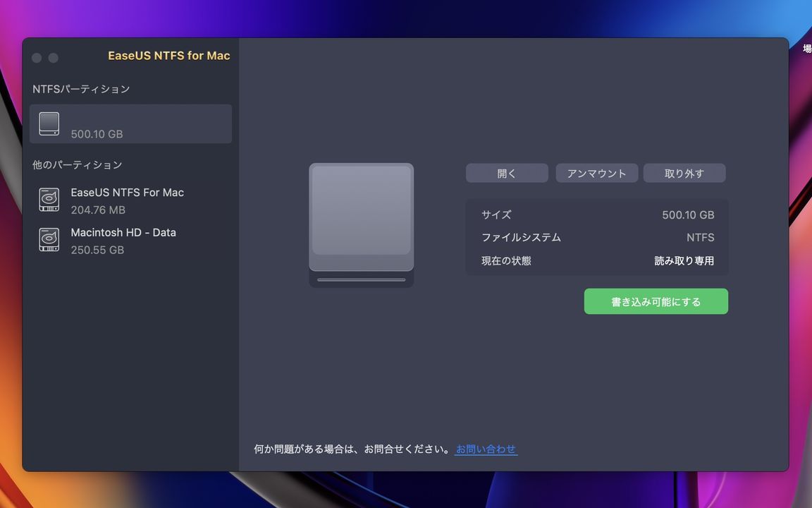Click the NTFSパーティション section header
Image resolution: width=812 pixels, height=508 pixels.
(x=81, y=89)
